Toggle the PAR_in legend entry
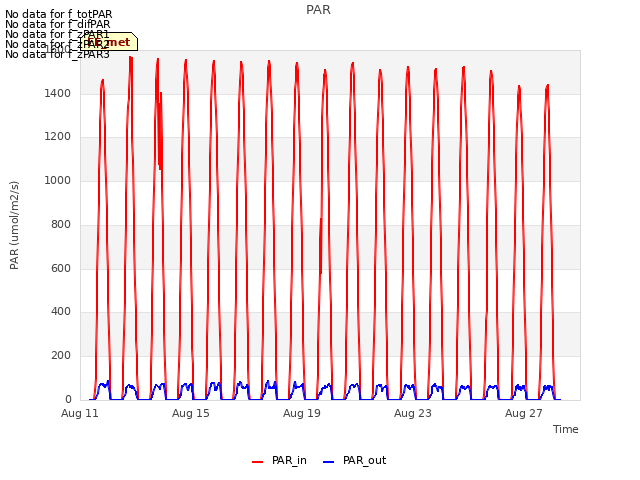The width and height of the screenshot is (640, 480). point(279,461)
